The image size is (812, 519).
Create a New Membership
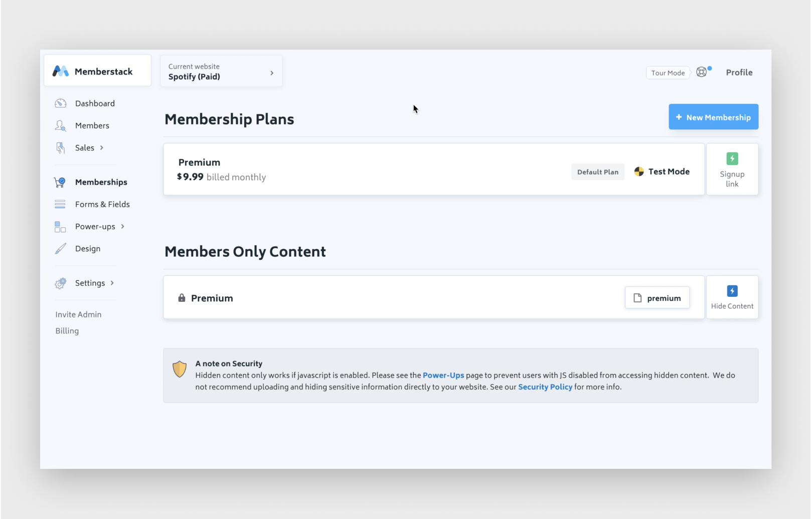click(x=713, y=117)
